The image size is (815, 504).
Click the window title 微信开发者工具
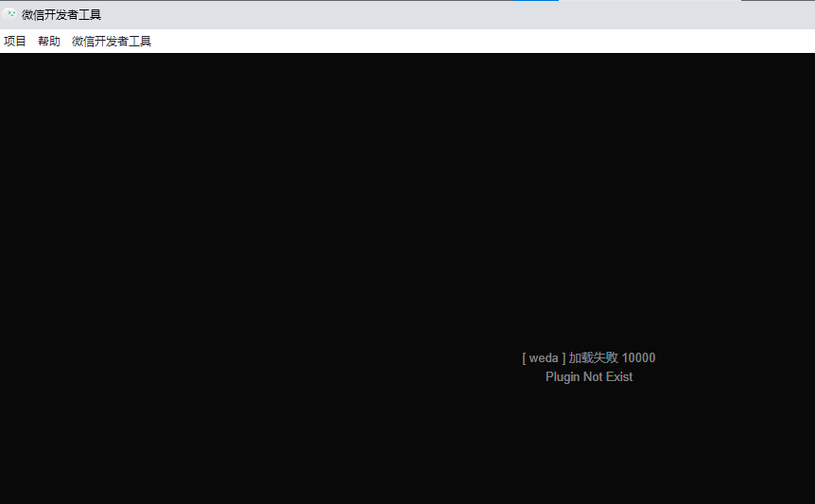[61, 15]
